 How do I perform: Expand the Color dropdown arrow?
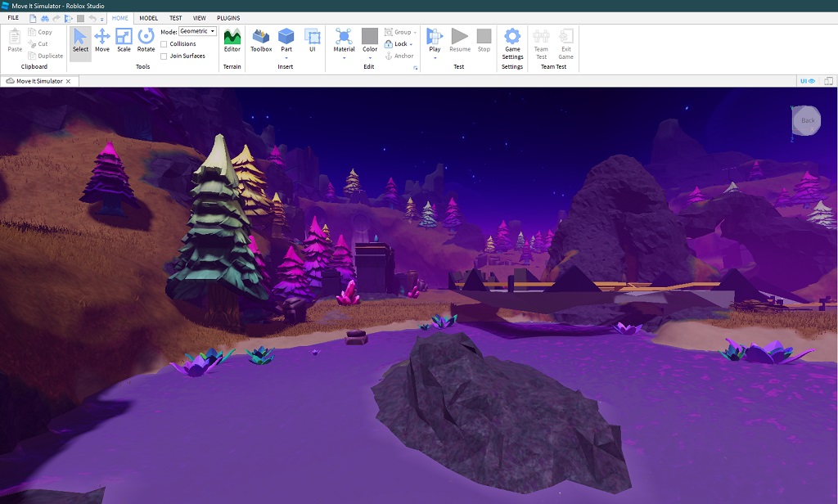pos(370,58)
